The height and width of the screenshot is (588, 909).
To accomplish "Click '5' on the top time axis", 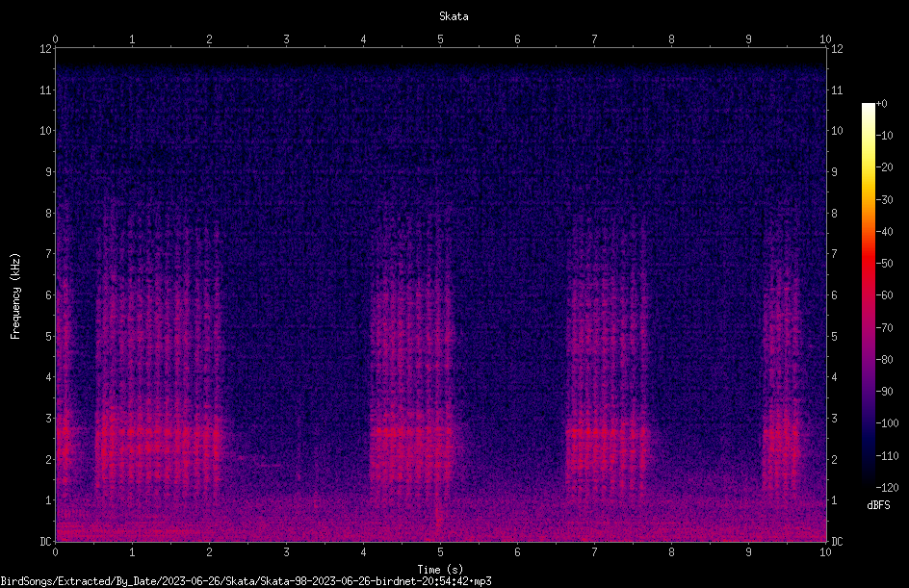I will (441, 39).
